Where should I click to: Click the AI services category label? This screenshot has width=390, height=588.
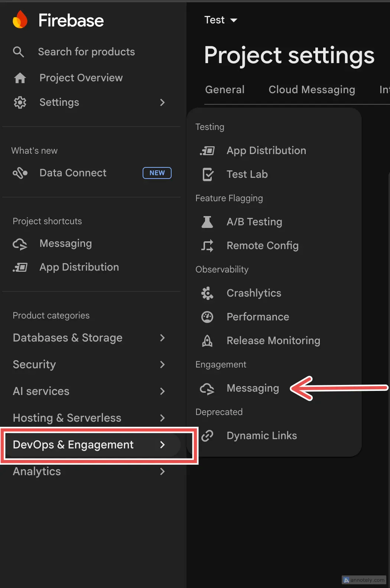coord(41,391)
